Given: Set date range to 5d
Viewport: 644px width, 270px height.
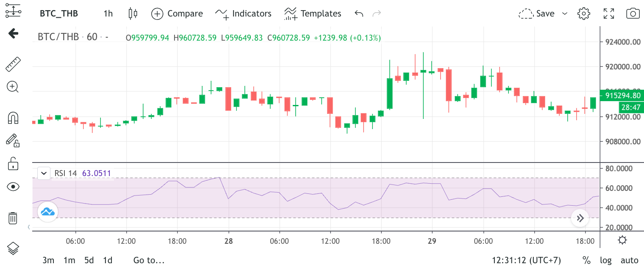Looking at the screenshot, I should (89, 261).
